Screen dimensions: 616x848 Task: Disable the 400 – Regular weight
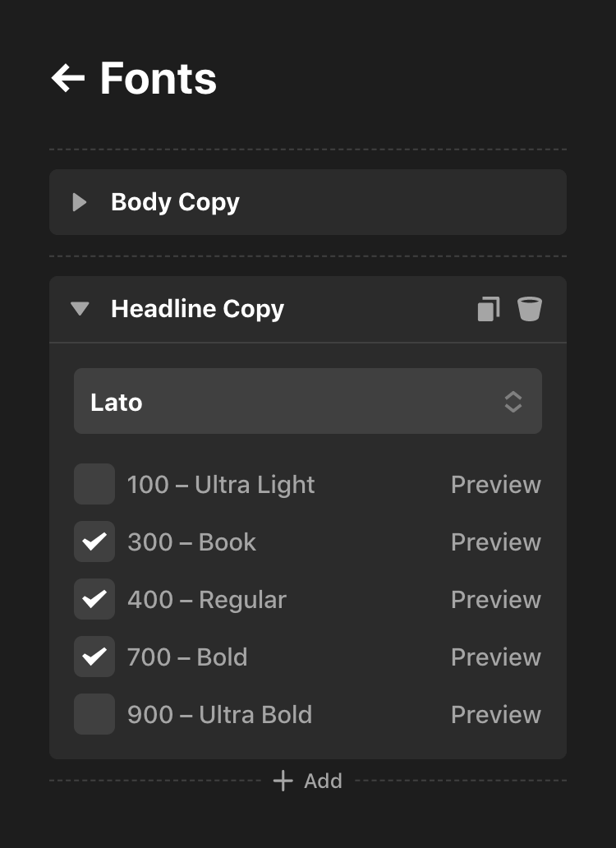click(x=94, y=599)
